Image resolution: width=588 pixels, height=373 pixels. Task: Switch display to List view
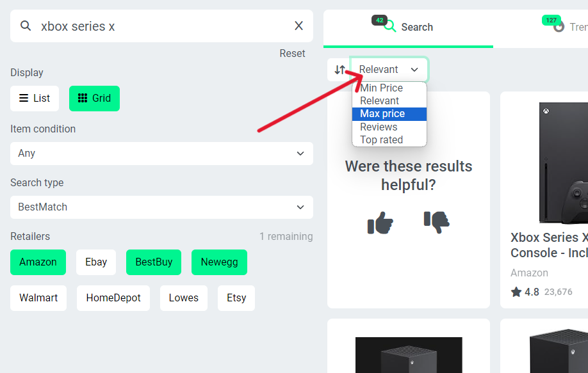pyautogui.click(x=35, y=99)
